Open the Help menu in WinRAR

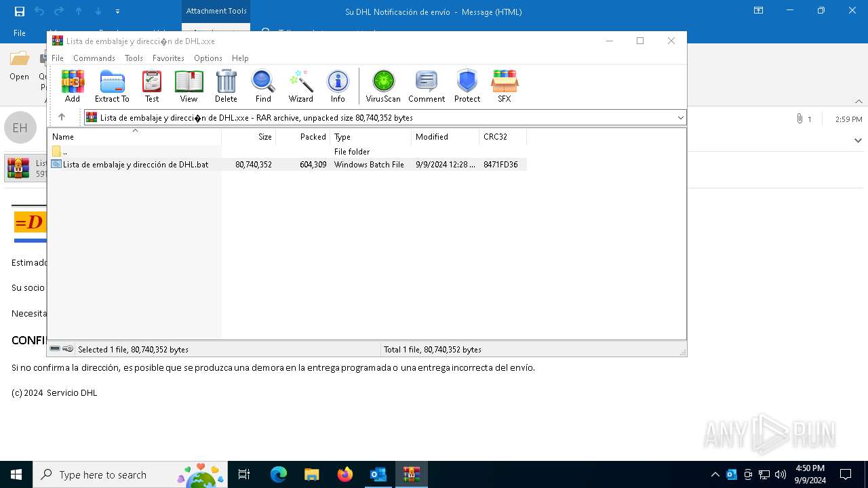240,58
